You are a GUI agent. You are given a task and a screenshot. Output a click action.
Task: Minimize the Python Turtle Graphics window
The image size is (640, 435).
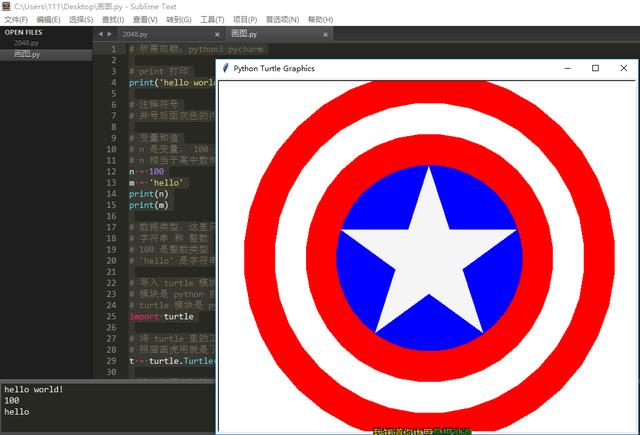567,68
